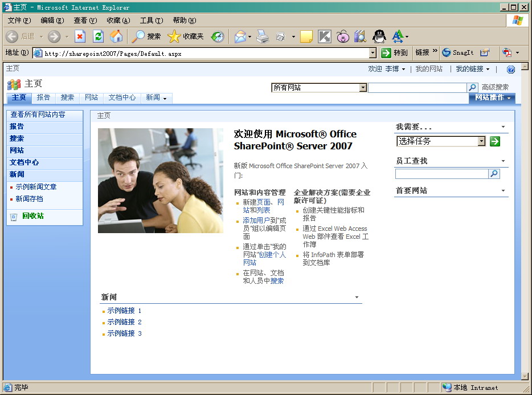
Task: Expand the 我需要 web part menu arrow
Action: point(503,127)
